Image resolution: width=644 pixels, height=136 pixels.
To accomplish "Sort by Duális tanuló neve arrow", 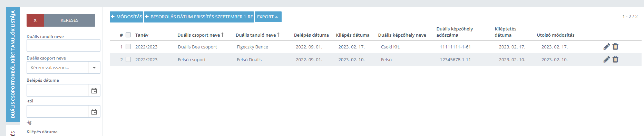I will coord(278,35).
